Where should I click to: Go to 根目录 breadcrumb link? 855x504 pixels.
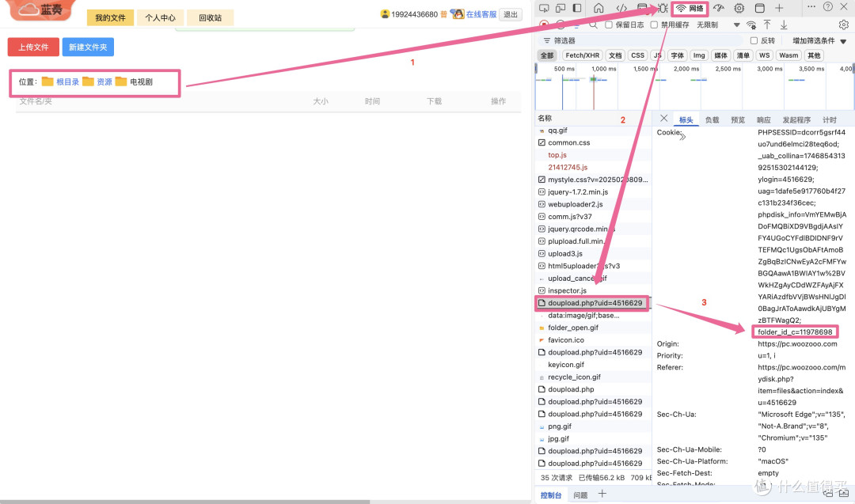pos(67,81)
